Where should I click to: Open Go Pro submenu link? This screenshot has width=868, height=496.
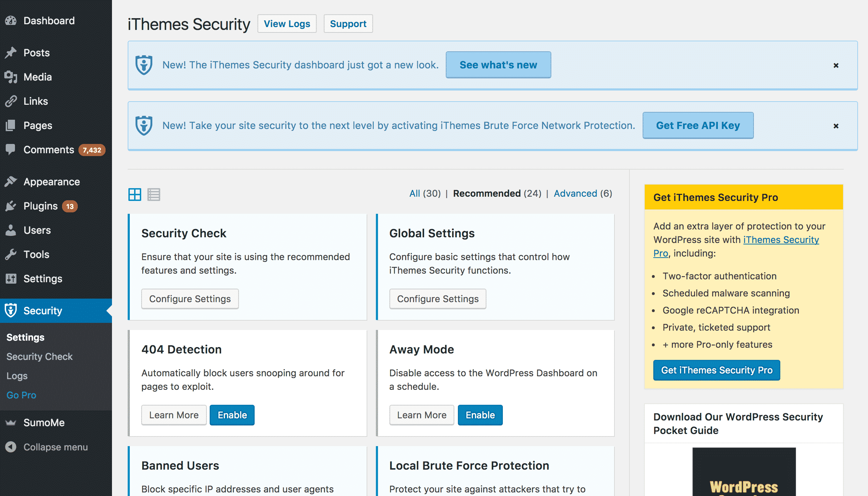tap(21, 395)
